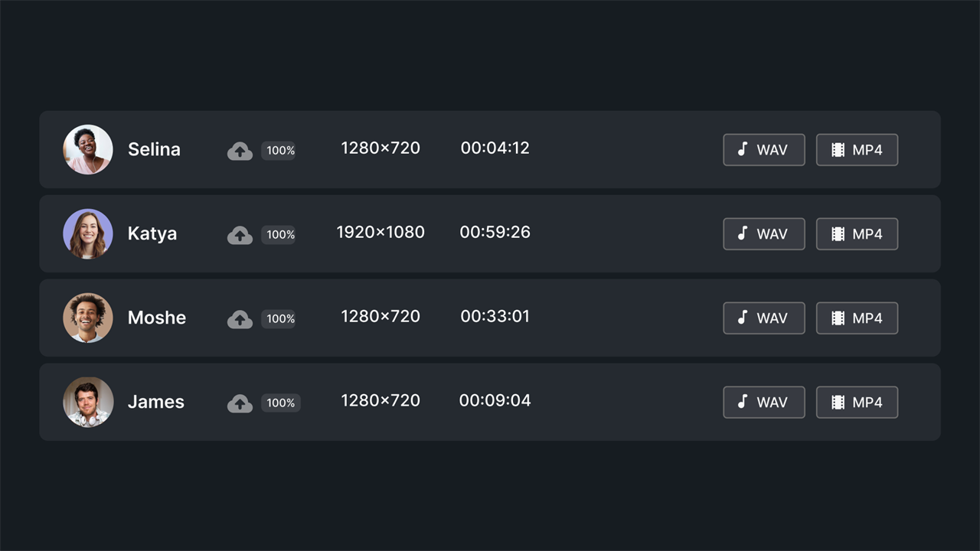The height and width of the screenshot is (551, 980).
Task: Download James's MP4 video file
Action: 857,403
